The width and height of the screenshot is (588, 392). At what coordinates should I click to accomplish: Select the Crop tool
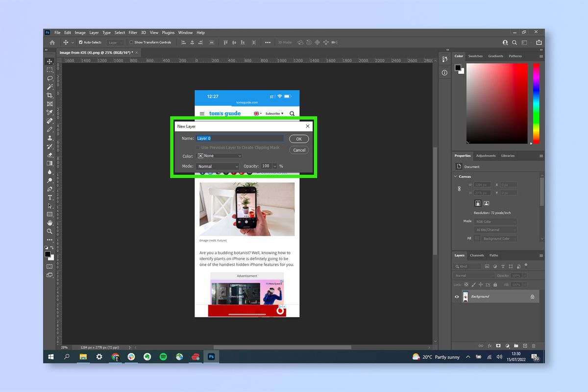(x=49, y=95)
